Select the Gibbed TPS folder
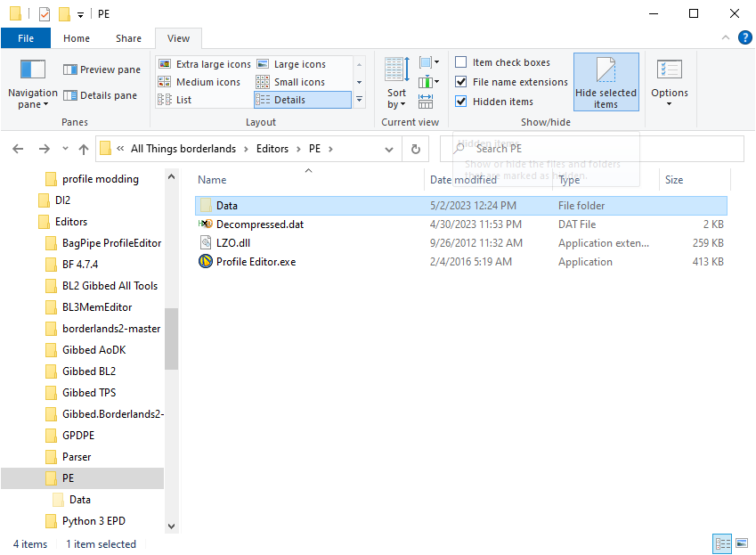 coord(89,393)
